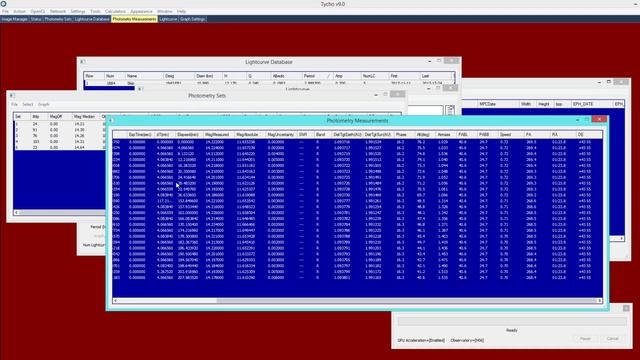Click the Tycho application icon in title bar

click(x=3, y=4)
